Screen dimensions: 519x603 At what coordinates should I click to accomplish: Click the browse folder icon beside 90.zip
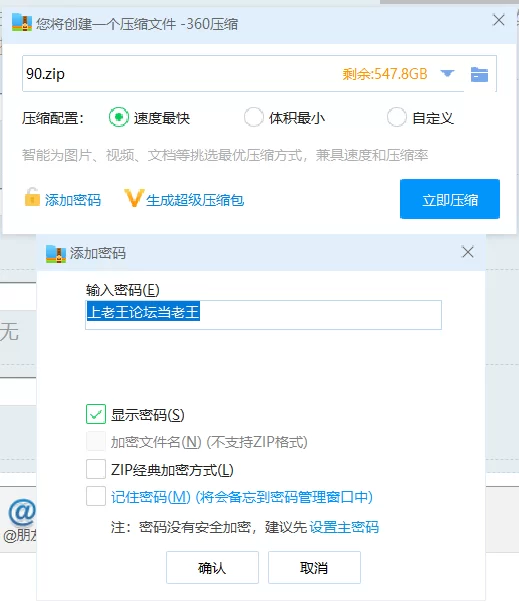pos(479,74)
